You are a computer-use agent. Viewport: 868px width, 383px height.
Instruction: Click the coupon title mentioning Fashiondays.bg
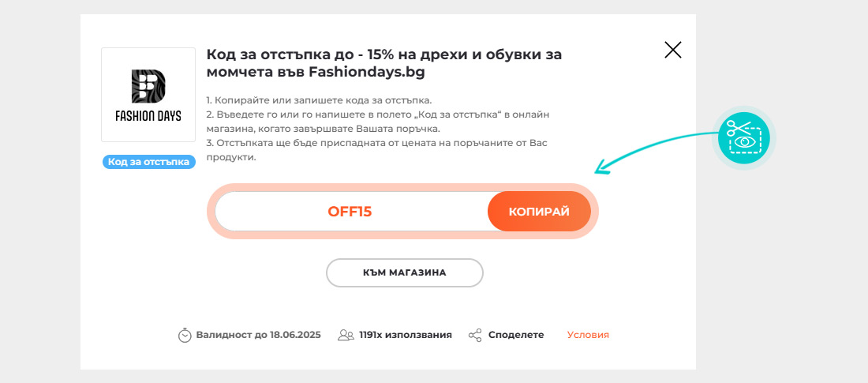[384, 63]
